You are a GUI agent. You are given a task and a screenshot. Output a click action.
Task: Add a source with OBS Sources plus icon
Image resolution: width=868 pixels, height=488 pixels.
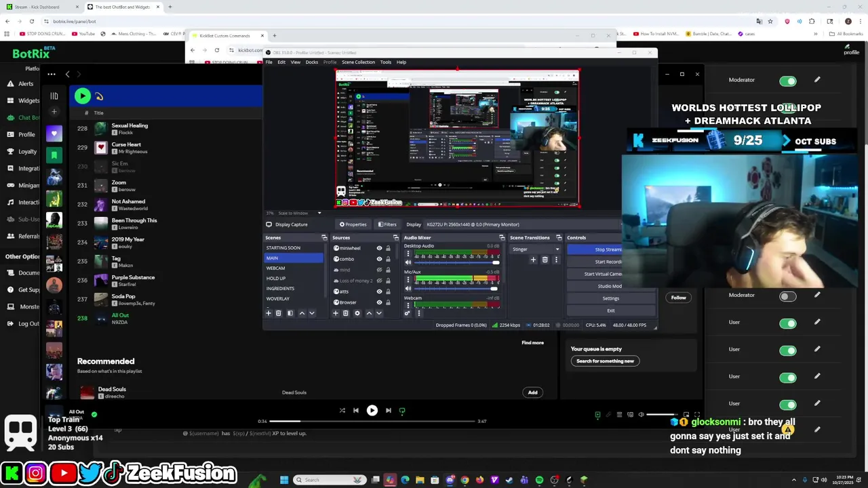click(x=335, y=313)
